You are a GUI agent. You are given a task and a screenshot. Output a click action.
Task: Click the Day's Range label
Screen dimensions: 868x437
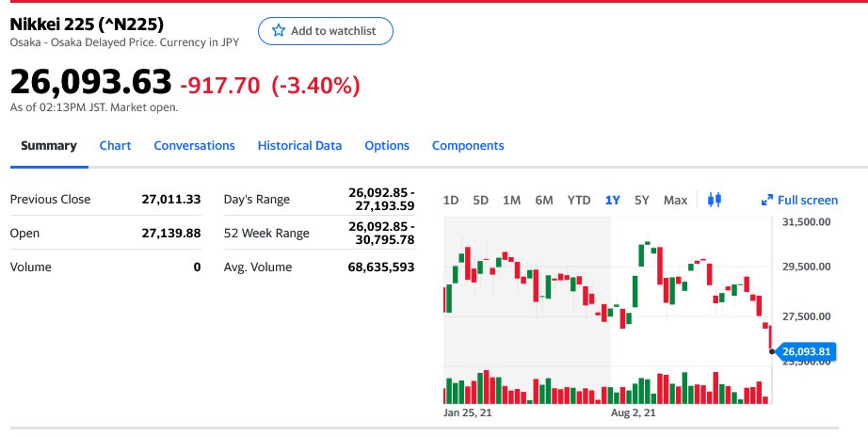click(x=257, y=200)
